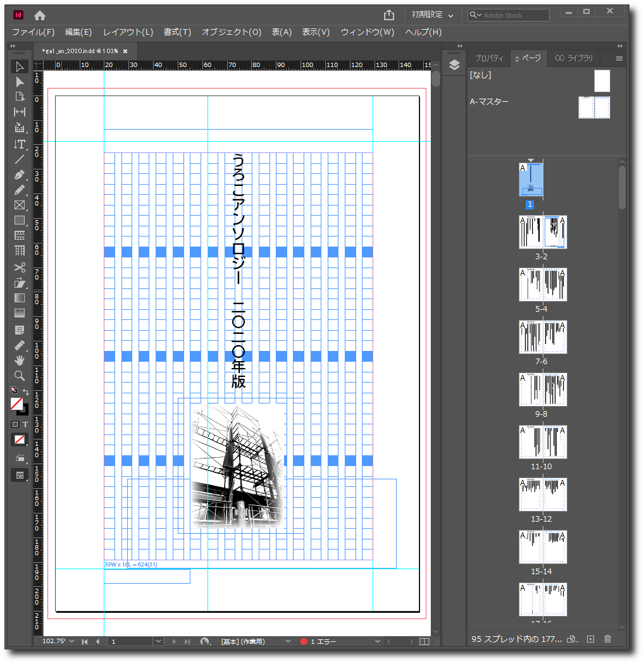Create new page in Pages panel

click(x=590, y=639)
